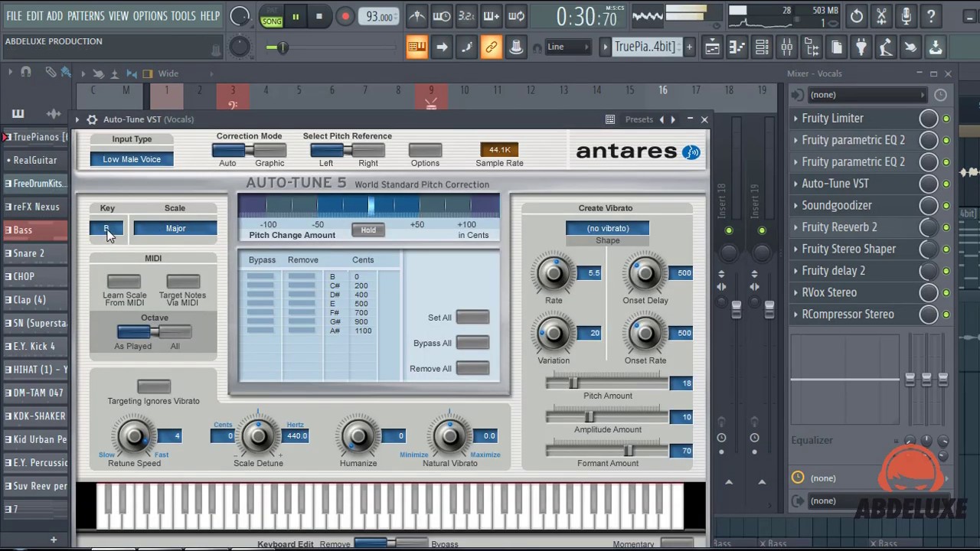Open the TOOLS menu
980x551 pixels.
[x=184, y=16]
